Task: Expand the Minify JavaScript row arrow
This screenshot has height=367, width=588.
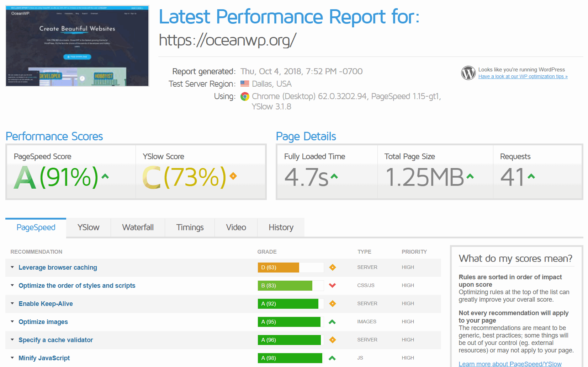Action: point(12,358)
